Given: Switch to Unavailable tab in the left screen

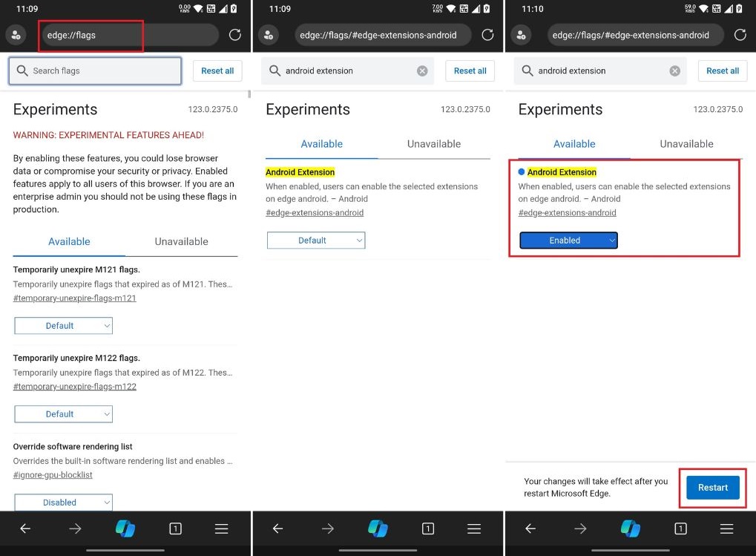Looking at the screenshot, I should (x=181, y=241).
